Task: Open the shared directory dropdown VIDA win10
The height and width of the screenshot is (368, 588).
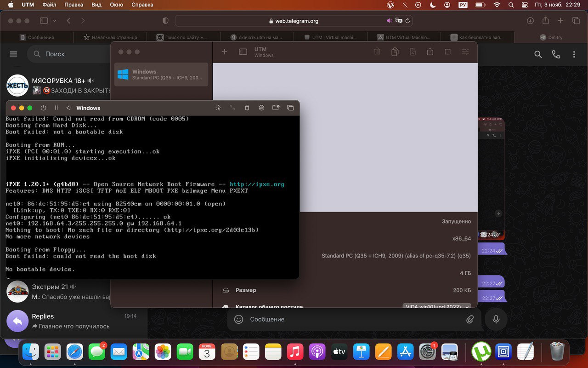Action: click(x=437, y=306)
